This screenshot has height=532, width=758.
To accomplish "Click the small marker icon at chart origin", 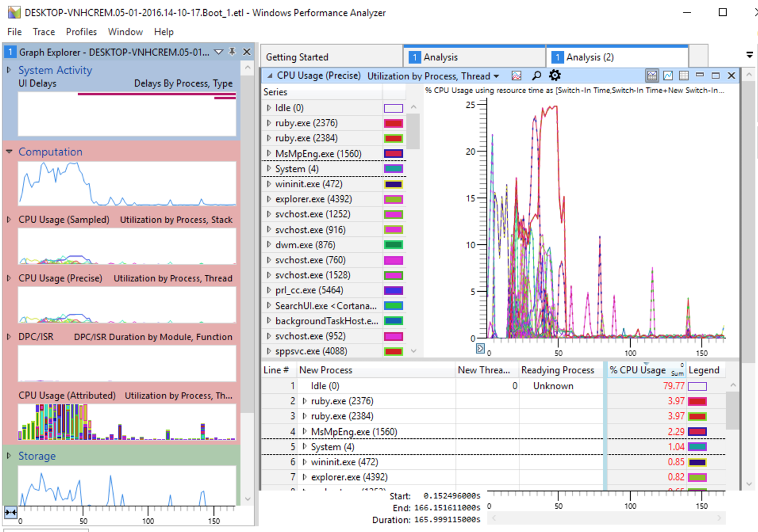I will [480, 348].
